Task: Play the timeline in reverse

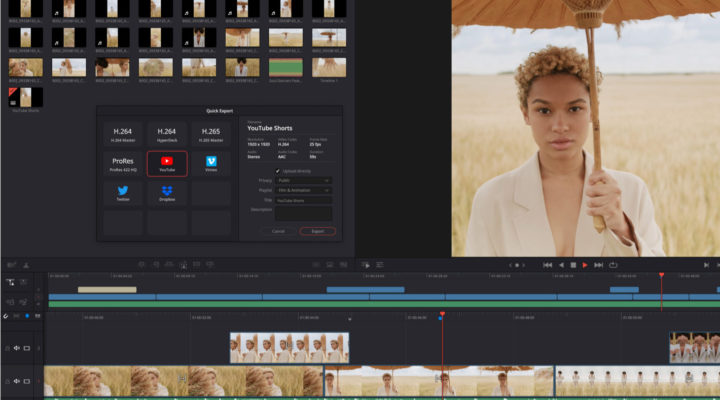Action: tap(561, 265)
